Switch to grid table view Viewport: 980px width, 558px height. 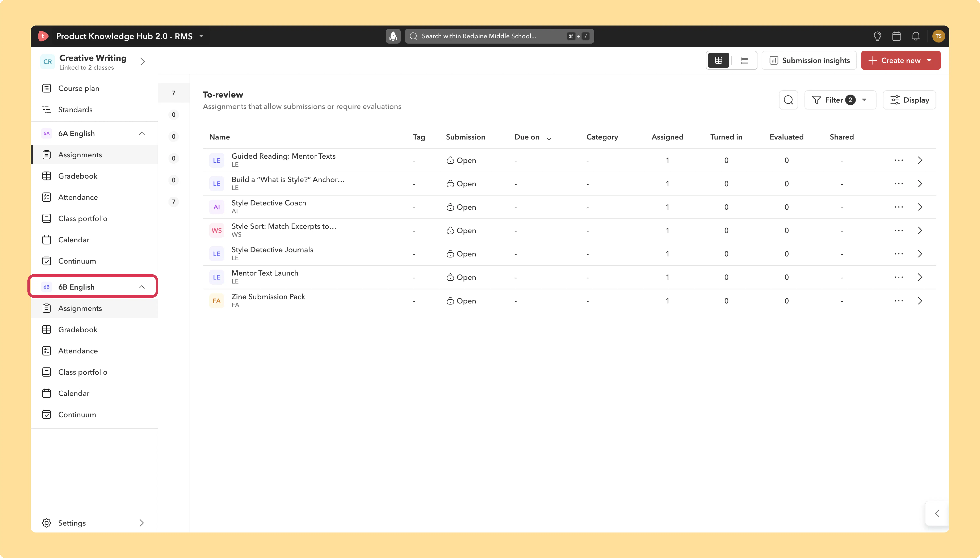719,60
